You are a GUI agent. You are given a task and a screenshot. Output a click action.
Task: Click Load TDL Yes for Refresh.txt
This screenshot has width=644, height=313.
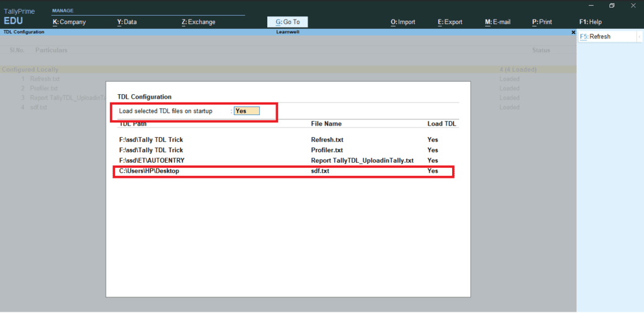click(x=433, y=140)
